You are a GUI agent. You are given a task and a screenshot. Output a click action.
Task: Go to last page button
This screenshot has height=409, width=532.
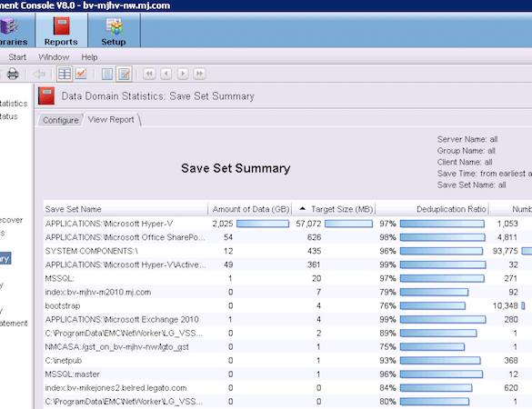pyautogui.click(x=199, y=74)
